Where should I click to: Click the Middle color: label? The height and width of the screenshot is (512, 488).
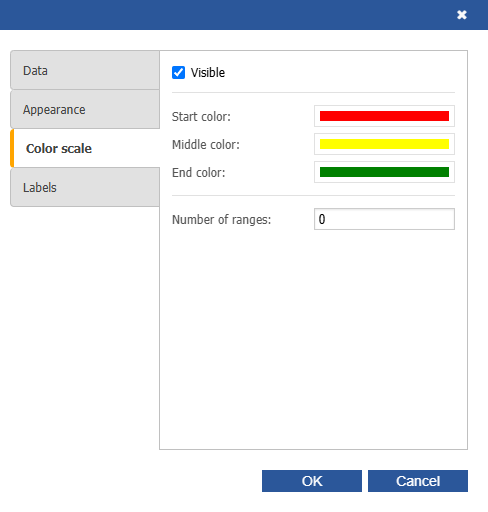pyautogui.click(x=206, y=145)
